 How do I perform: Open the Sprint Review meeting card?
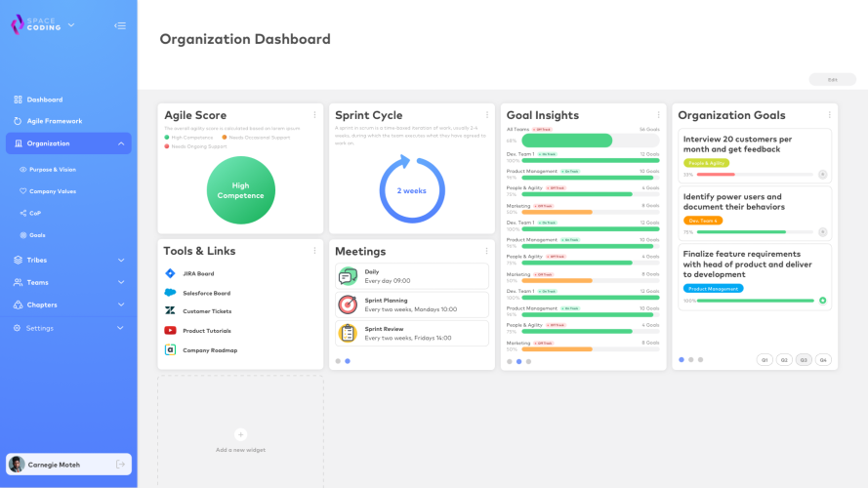[x=412, y=333]
